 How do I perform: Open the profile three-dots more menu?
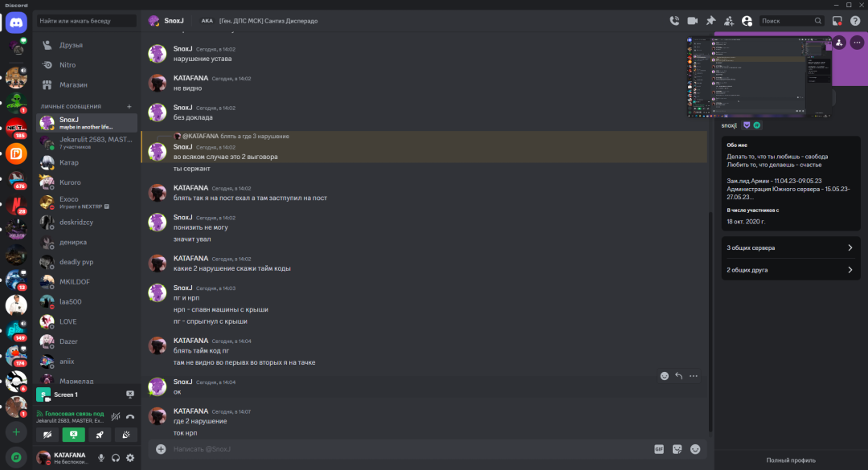click(x=857, y=43)
